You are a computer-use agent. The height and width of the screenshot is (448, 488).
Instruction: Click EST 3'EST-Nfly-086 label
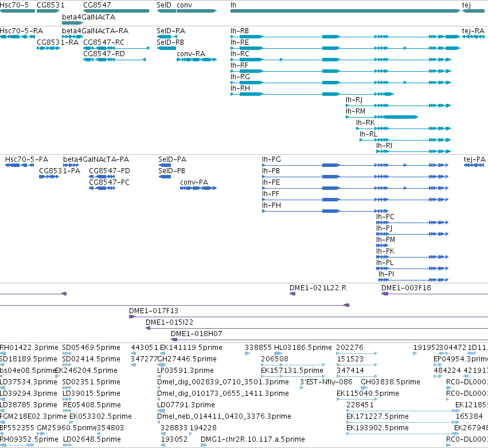pos(326,382)
